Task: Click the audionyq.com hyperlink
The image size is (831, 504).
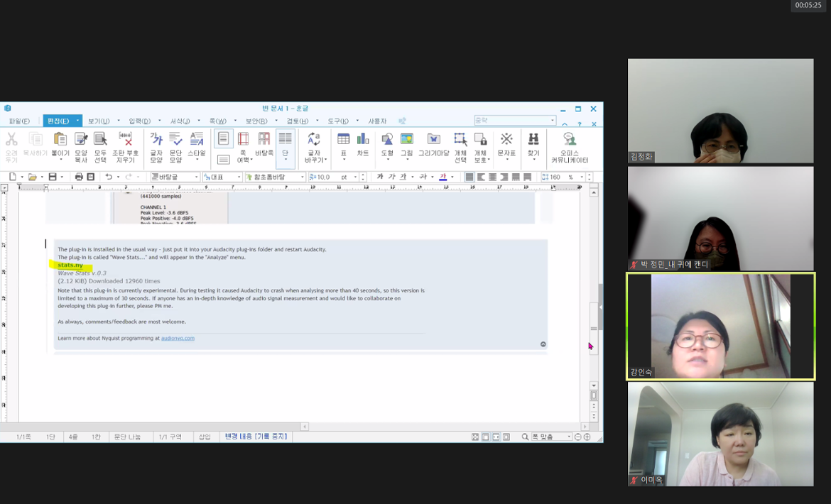Action: click(178, 338)
